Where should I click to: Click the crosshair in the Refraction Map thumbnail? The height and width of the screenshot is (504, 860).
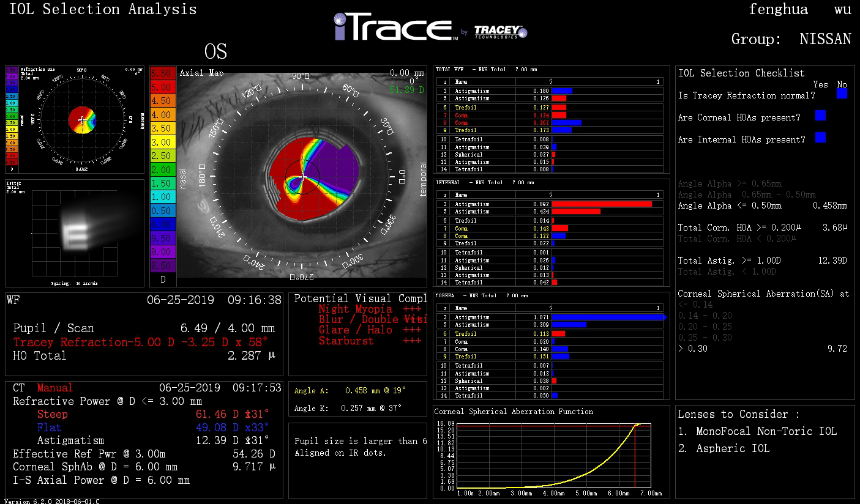point(82,120)
